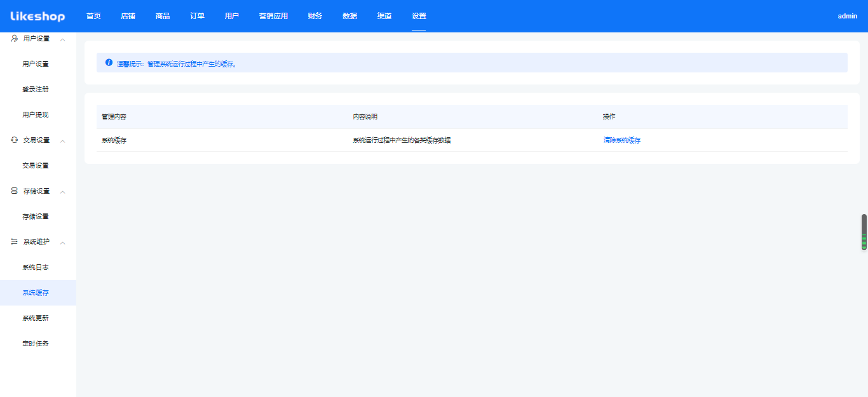868x397 pixels.
Task: Open the 订单 top menu
Action: [x=197, y=16]
